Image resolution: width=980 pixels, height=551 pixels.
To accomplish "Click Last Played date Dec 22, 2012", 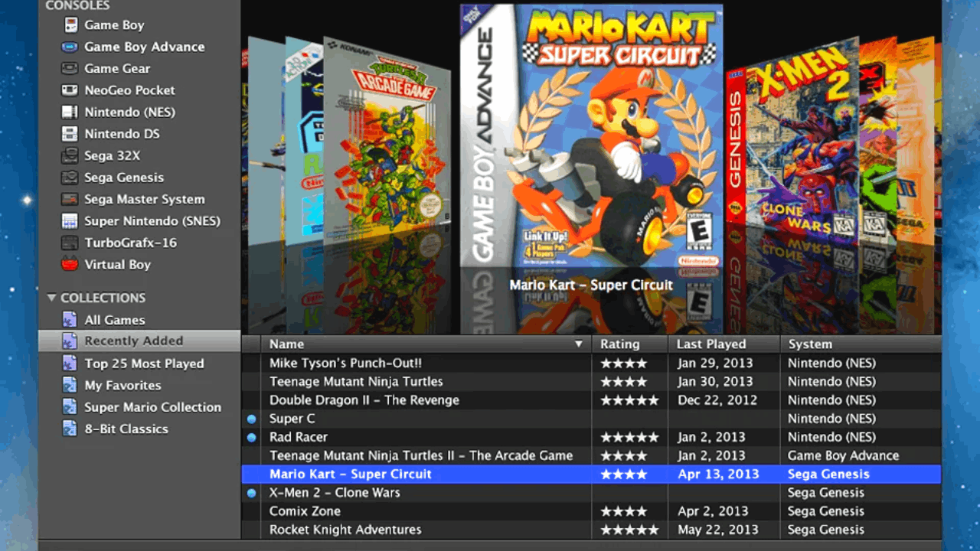I will click(717, 400).
